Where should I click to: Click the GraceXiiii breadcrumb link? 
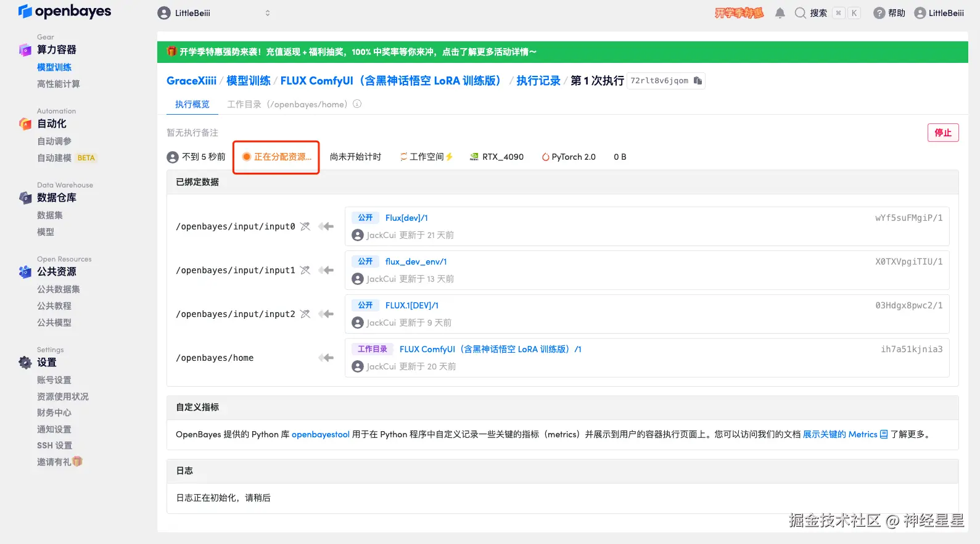(x=191, y=81)
